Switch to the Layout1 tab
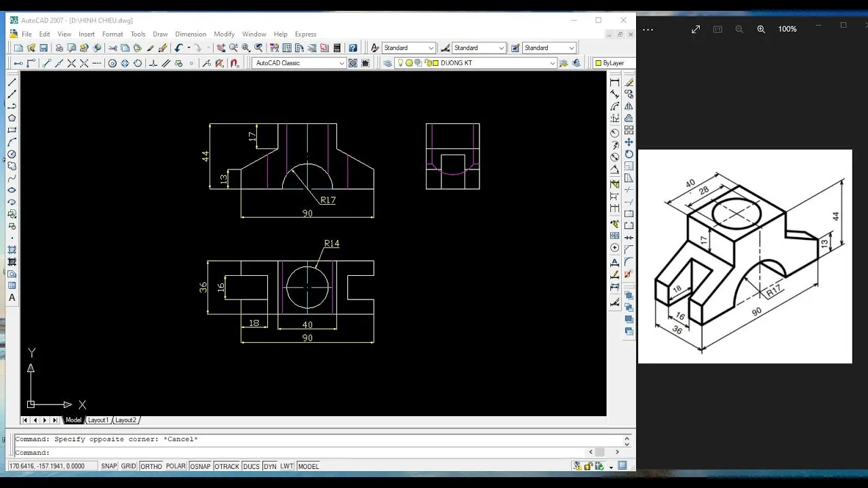The image size is (868, 488). click(x=98, y=420)
